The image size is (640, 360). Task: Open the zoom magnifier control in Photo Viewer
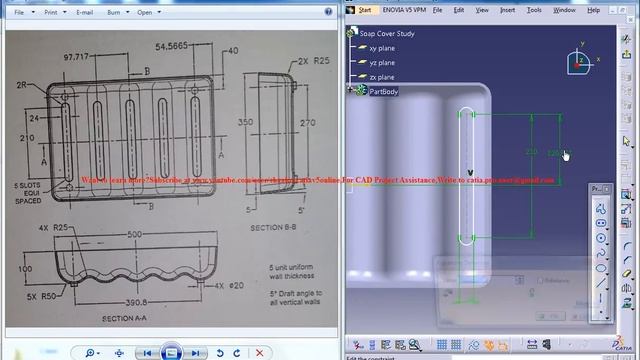click(x=91, y=353)
